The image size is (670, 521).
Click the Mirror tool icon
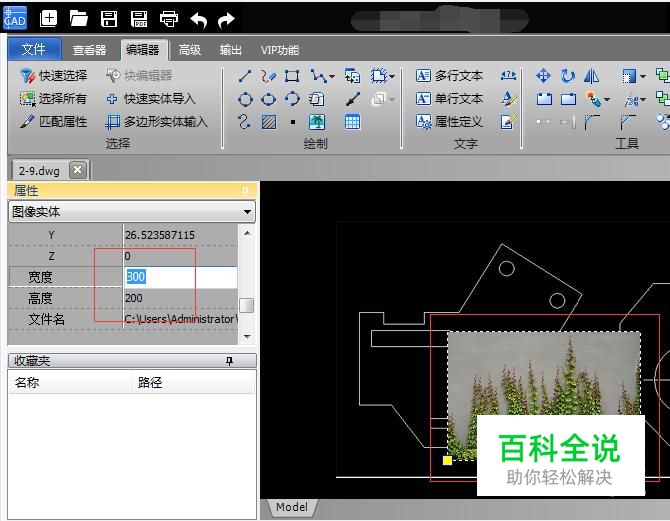pyautogui.click(x=591, y=76)
